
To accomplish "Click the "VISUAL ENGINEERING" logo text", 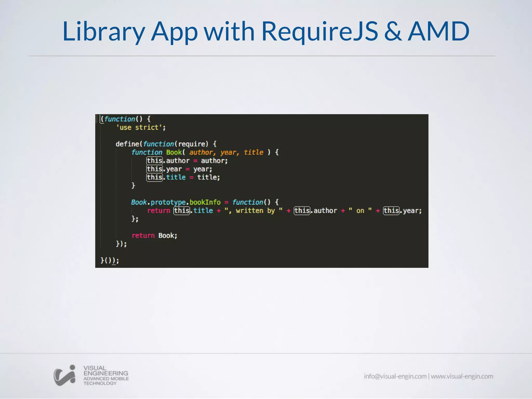I will point(106,371).
